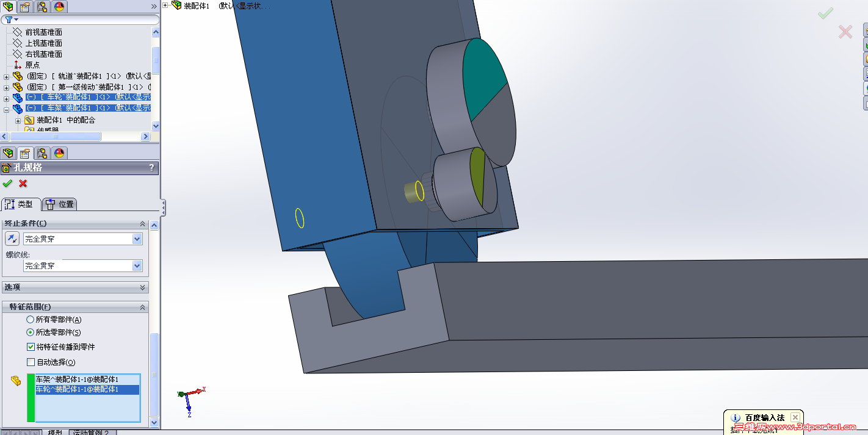The height and width of the screenshot is (435, 868).
Task: Expand 装配体1 中的配合 node
Action: [x=18, y=121]
